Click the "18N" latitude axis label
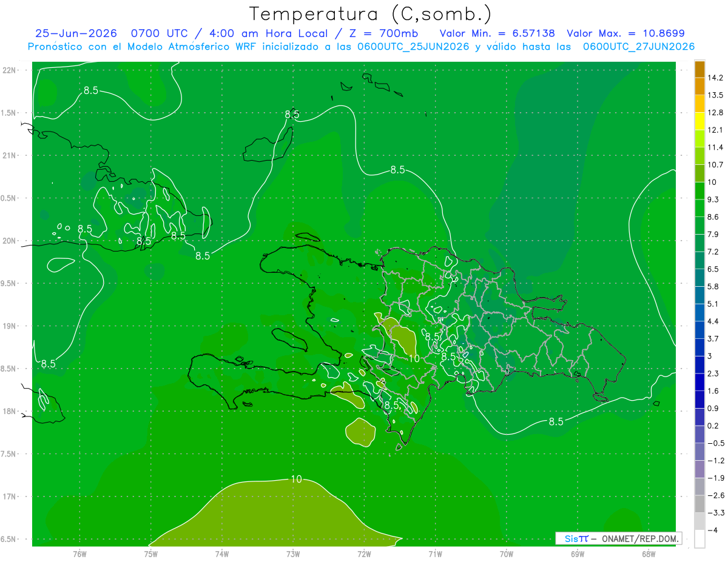This screenshot has width=728, height=562. pos(10,411)
